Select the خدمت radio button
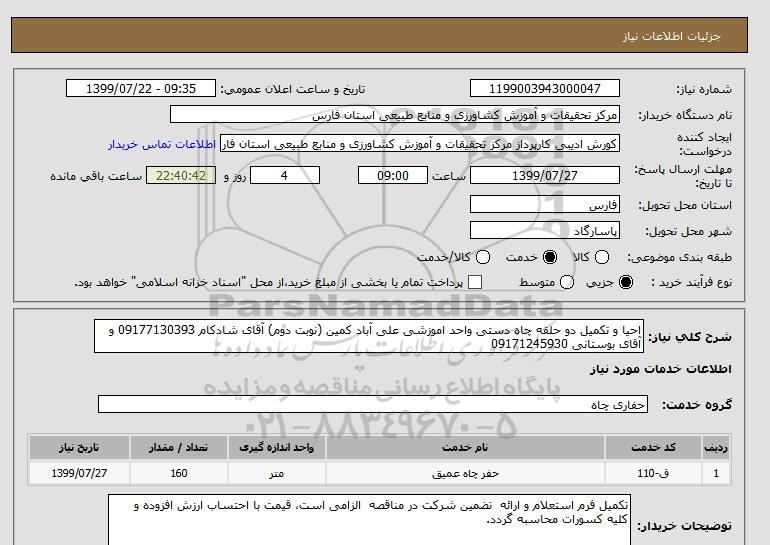 [x=550, y=257]
